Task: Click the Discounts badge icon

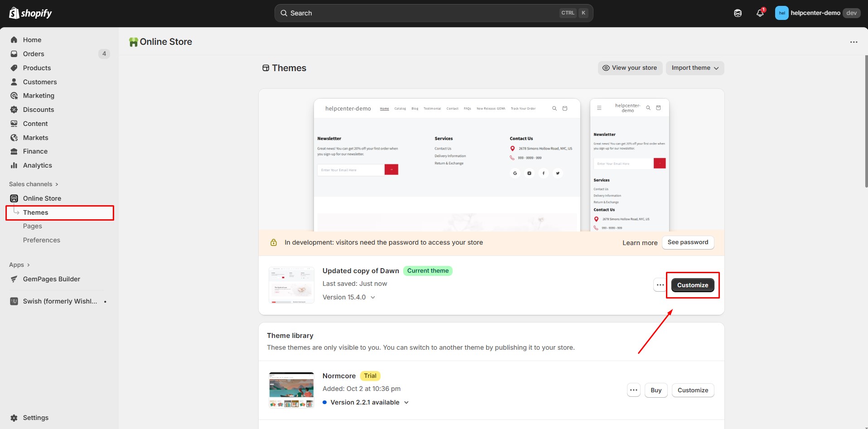Action: pos(14,110)
